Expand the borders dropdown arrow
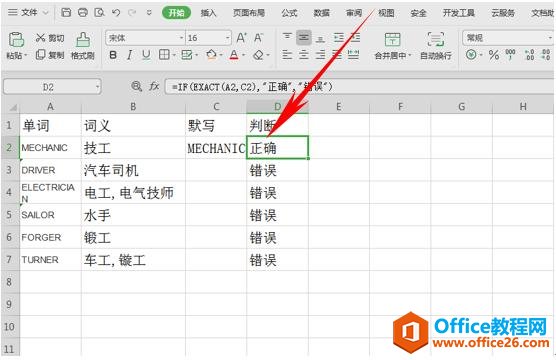Screen dimensions: 556x360 point(174,55)
